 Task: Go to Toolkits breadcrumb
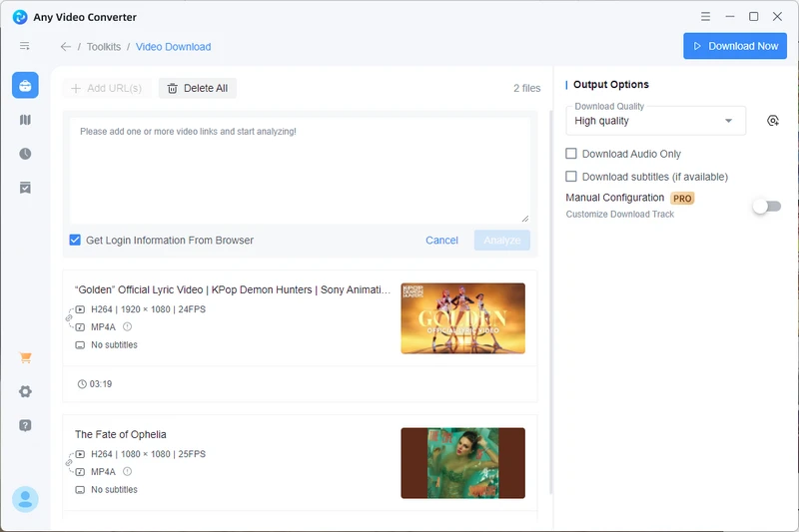[104, 47]
